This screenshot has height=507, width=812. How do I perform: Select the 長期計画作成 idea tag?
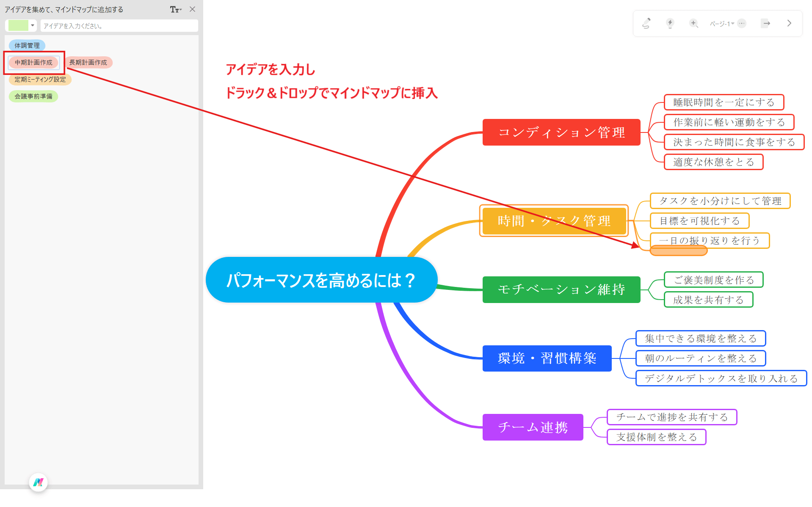tap(88, 62)
